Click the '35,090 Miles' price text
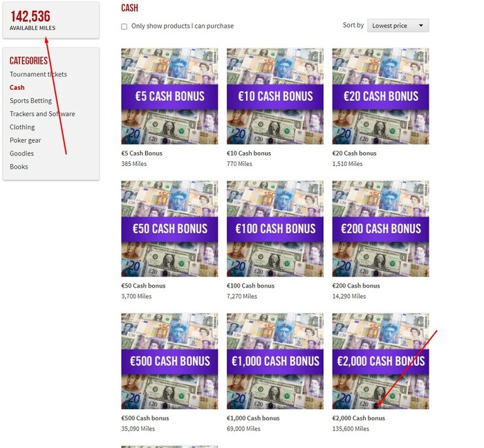484x448 pixels. [x=138, y=429]
